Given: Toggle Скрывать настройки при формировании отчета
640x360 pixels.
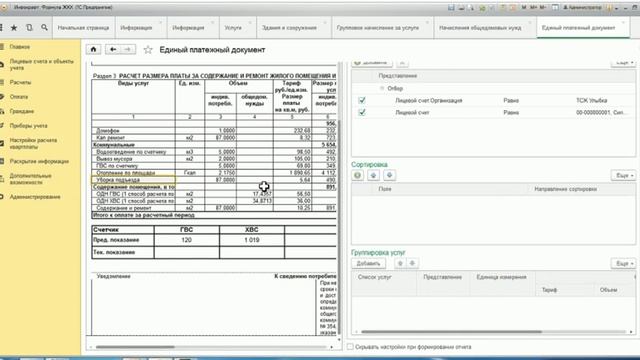Looking at the screenshot, I should point(350,347).
